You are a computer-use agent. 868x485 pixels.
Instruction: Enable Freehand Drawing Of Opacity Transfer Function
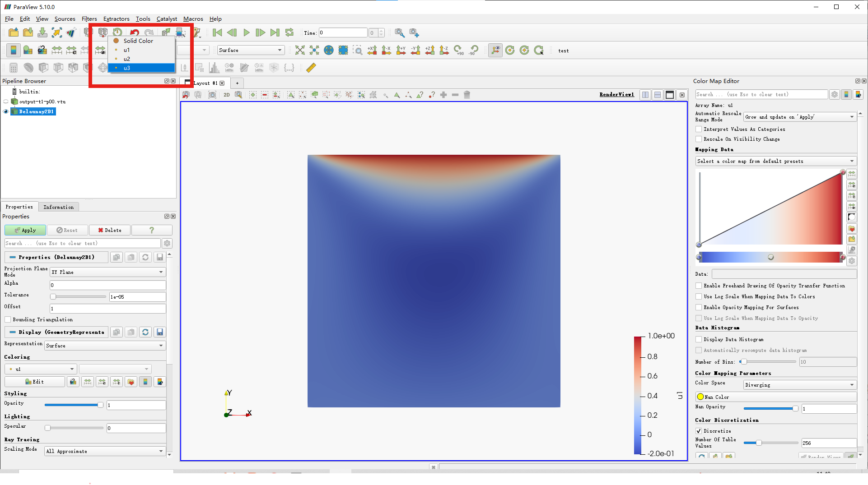(x=699, y=286)
